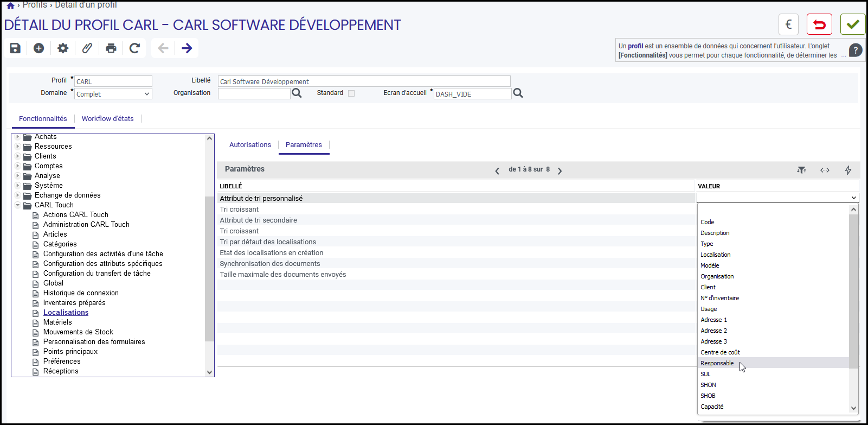This screenshot has width=868, height=425.
Task: Open the Localisations tree link
Action: point(66,313)
